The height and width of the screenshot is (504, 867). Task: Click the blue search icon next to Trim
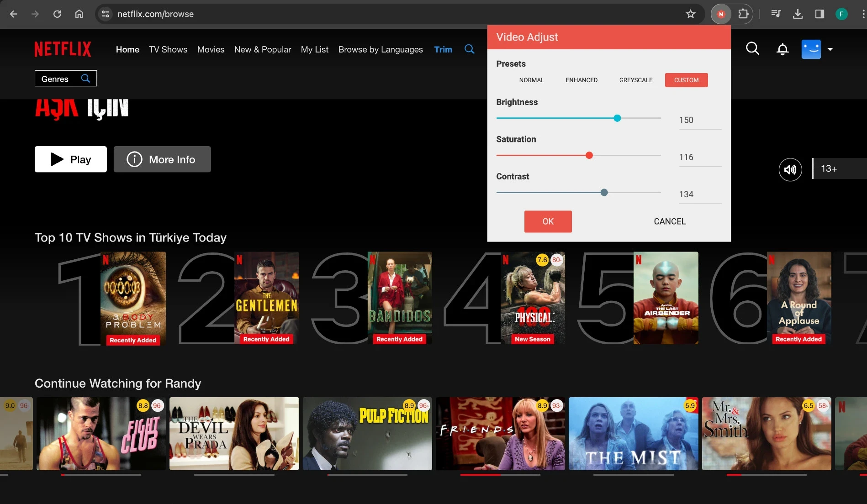click(x=469, y=49)
